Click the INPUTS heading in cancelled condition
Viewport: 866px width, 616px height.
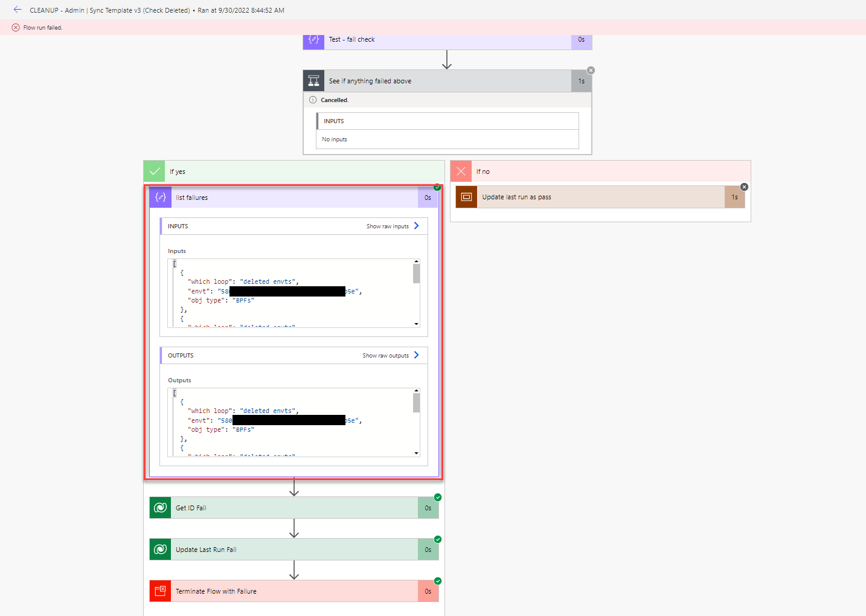pos(334,121)
